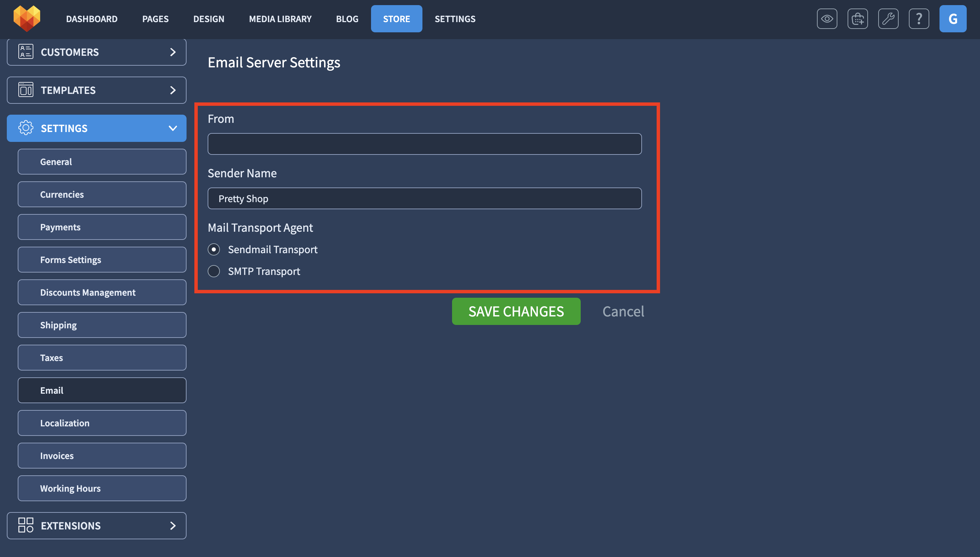The image size is (980, 557).
Task: Open the Blog tab
Action: pyautogui.click(x=347, y=19)
